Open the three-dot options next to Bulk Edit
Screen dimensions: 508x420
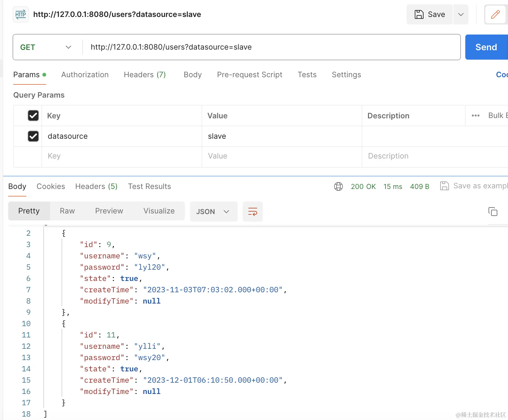pyautogui.click(x=475, y=116)
